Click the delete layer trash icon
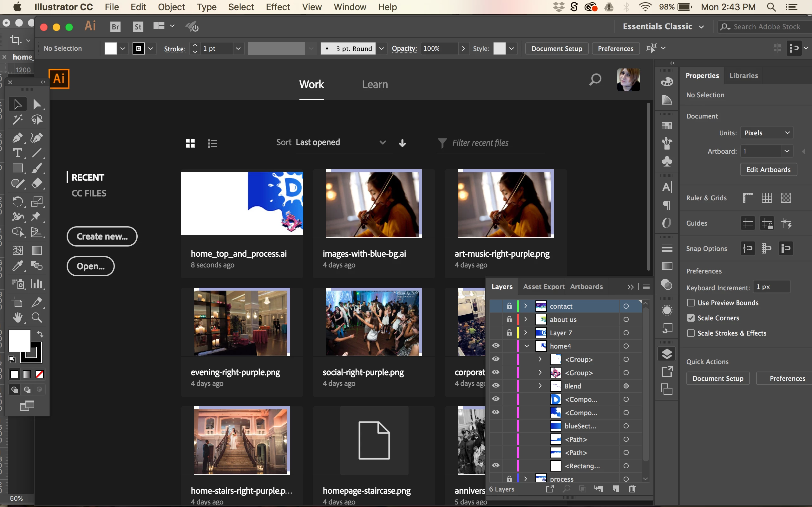The width and height of the screenshot is (812, 507). [x=632, y=489]
